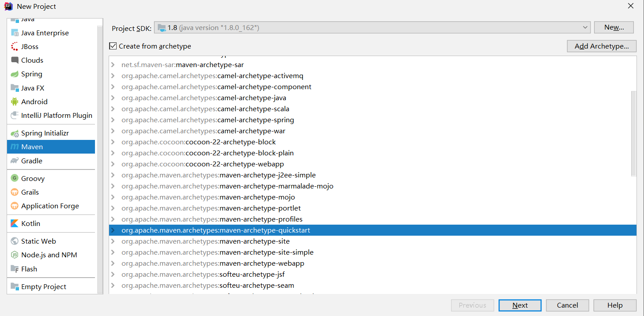Click the Cancel button
The height and width of the screenshot is (316, 644).
[x=568, y=305]
